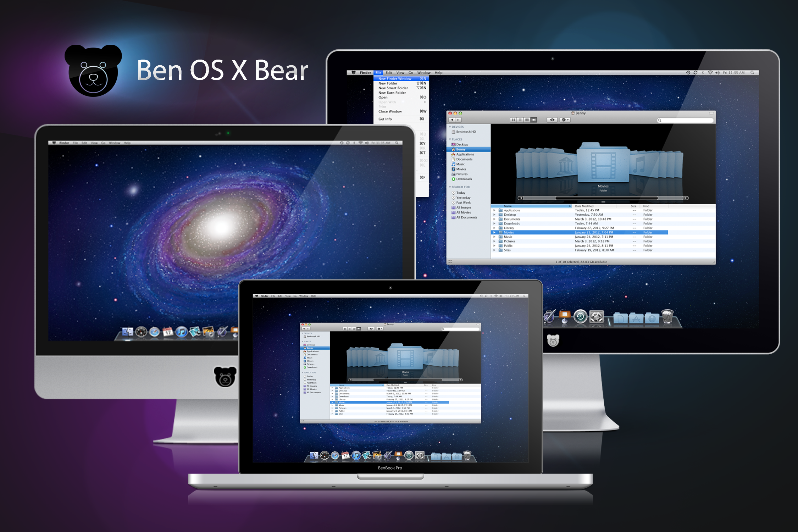Viewport: 798px width, 532px height.
Task: Open the Edit menu on large monitor
Action: [x=389, y=73]
